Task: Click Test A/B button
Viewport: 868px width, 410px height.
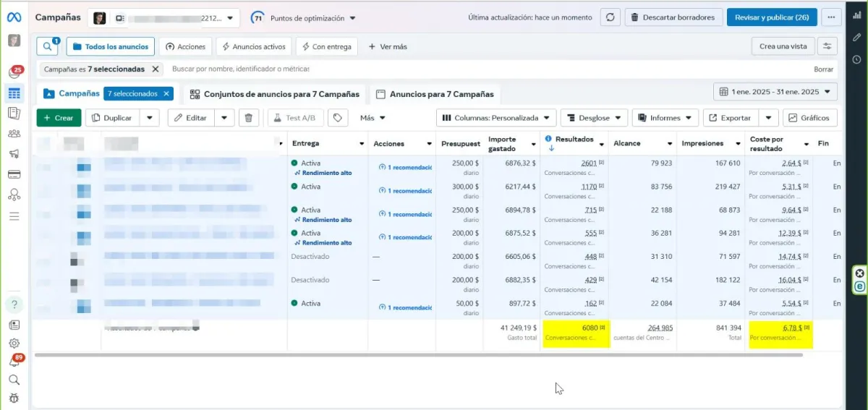Action: 295,118
